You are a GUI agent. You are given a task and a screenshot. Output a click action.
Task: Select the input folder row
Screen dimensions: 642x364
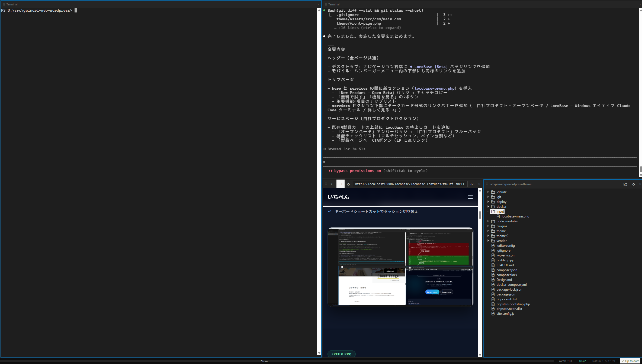tap(497, 212)
